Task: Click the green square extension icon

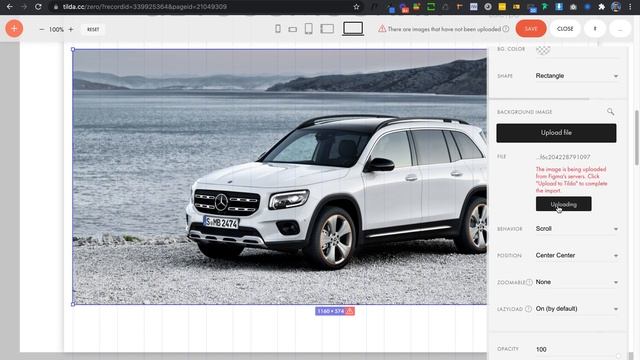Action: (431, 7)
